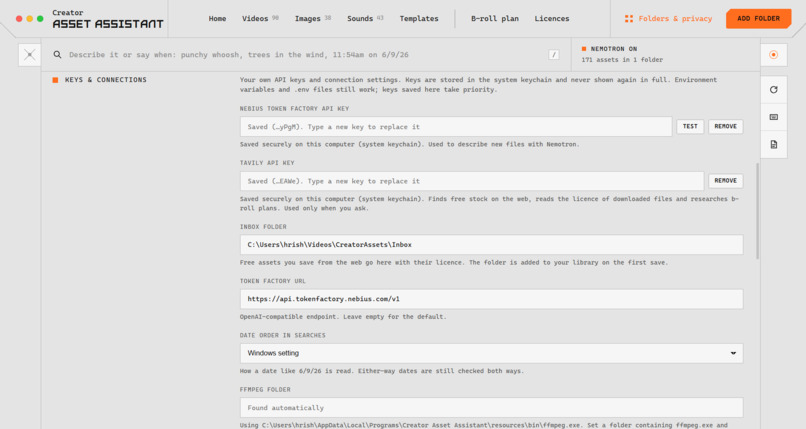The height and width of the screenshot is (429, 806).
Task: Click the 'OpenAI-compatible endpoint' hint text
Action: [x=343, y=317]
